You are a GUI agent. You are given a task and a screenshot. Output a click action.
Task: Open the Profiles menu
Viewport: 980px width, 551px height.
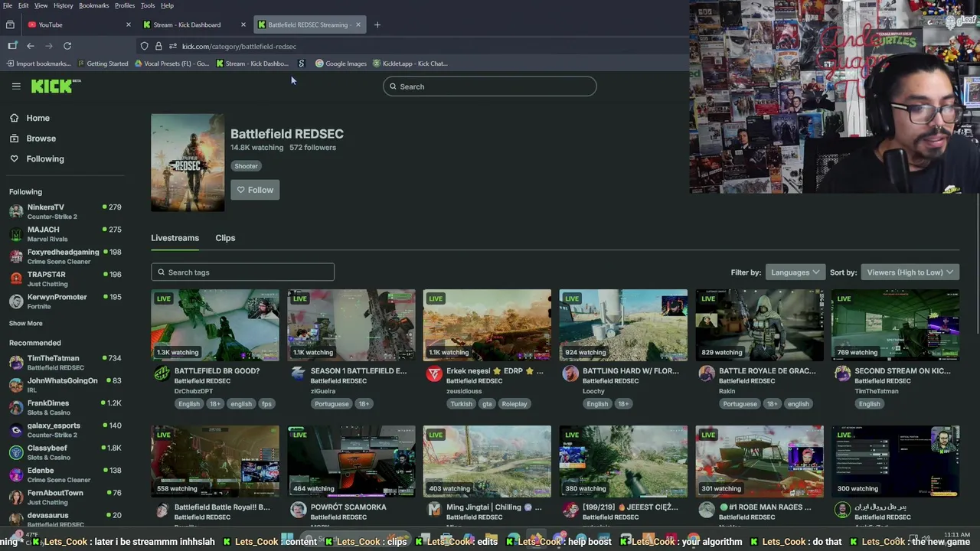125,5
